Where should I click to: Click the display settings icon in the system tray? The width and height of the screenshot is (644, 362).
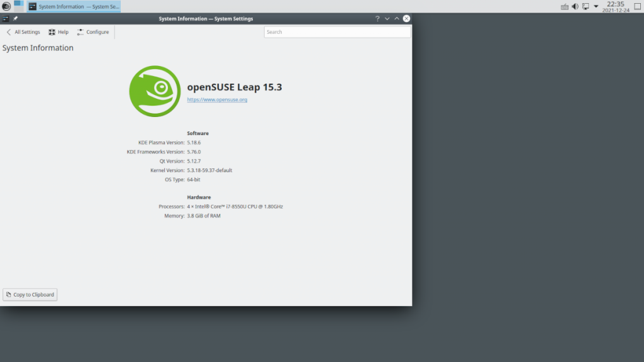point(586,6)
